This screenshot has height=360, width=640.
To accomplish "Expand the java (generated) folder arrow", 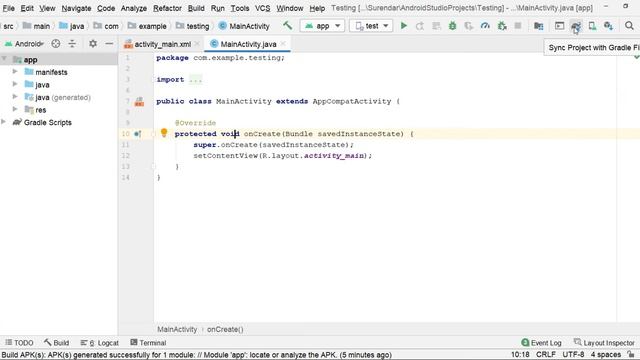I will 15,97.
